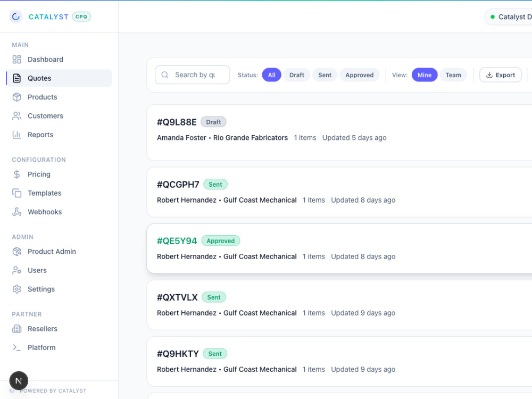The height and width of the screenshot is (399, 532).
Task: Open the Templates page
Action: (x=59, y=193)
